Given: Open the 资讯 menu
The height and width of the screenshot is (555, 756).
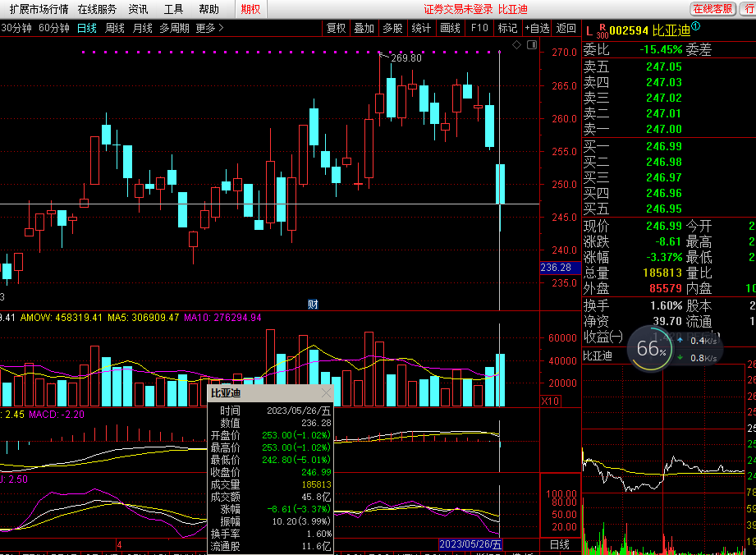Looking at the screenshot, I should 139,9.
